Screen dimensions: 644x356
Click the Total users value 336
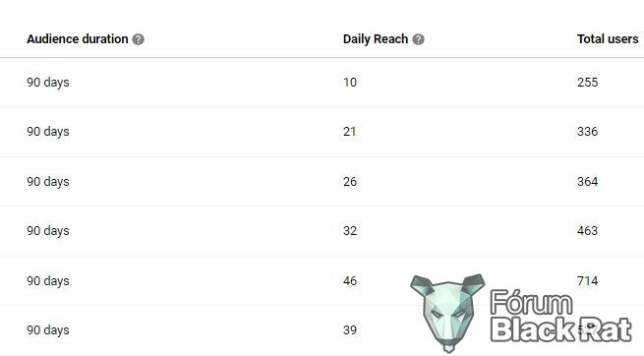coord(587,132)
